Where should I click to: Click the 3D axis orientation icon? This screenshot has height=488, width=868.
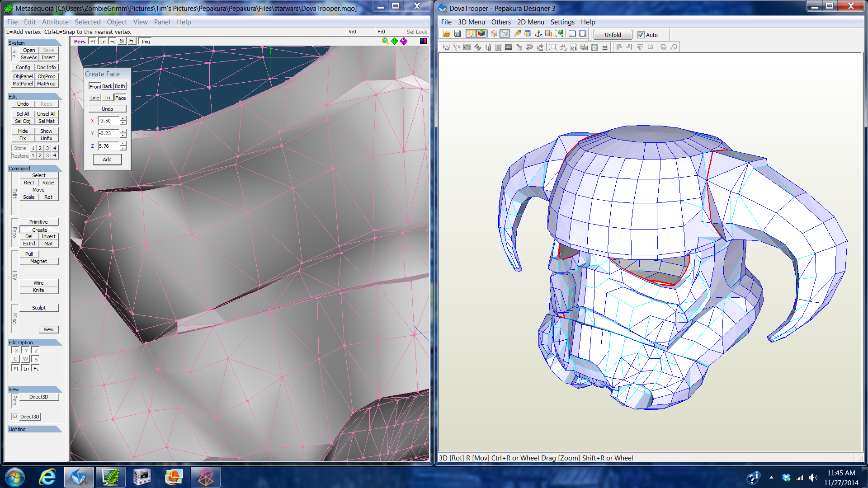(538, 33)
